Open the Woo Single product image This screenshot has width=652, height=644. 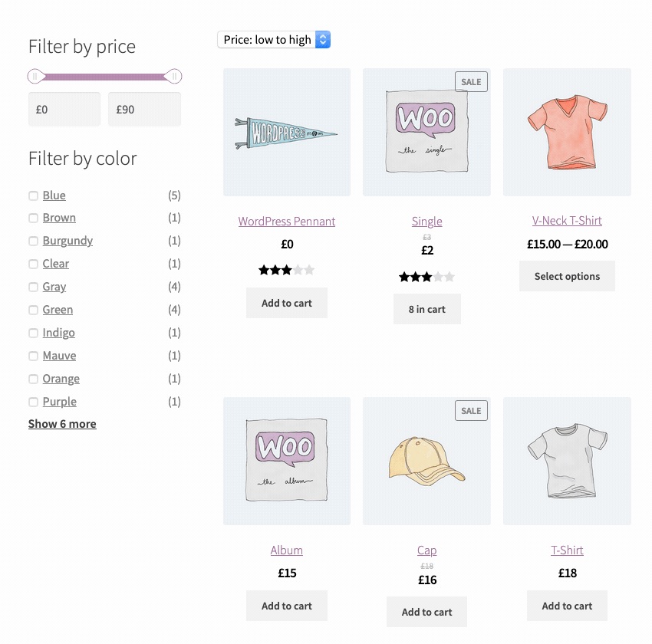pyautogui.click(x=426, y=132)
